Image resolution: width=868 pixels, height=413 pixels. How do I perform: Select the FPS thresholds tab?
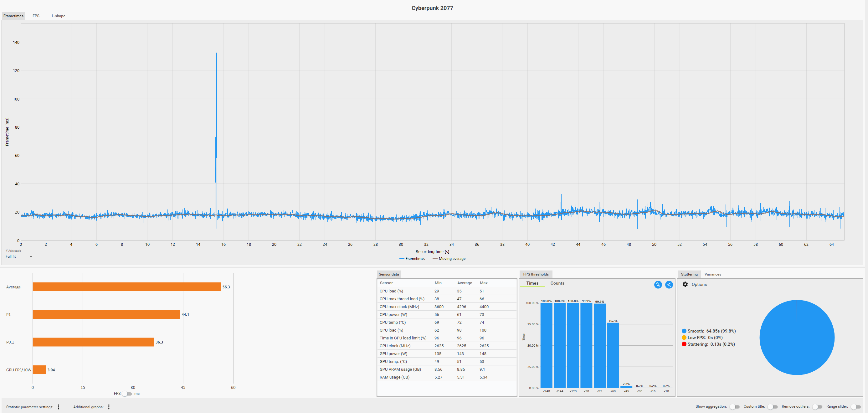[536, 274]
